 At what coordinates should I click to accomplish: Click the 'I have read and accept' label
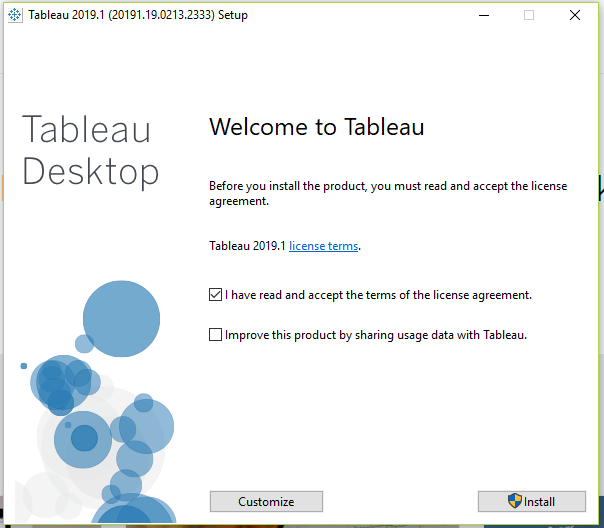pos(378,295)
